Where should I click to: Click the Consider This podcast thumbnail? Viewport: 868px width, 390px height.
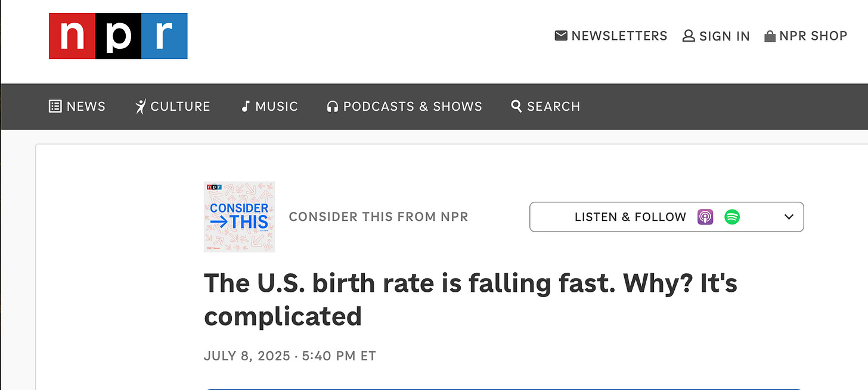[x=239, y=217]
